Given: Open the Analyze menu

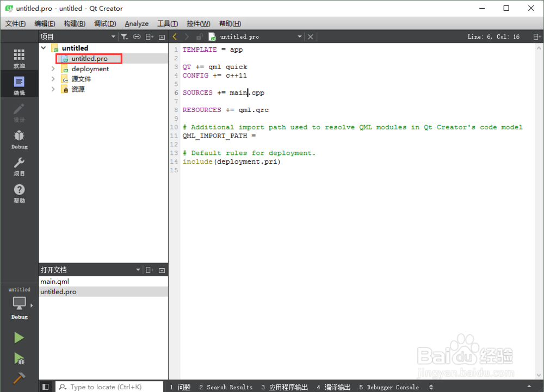Looking at the screenshot, I should [x=137, y=23].
